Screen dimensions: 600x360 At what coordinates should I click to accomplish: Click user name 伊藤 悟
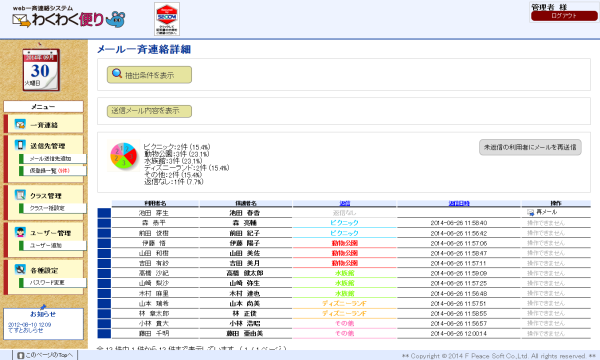[154, 243]
